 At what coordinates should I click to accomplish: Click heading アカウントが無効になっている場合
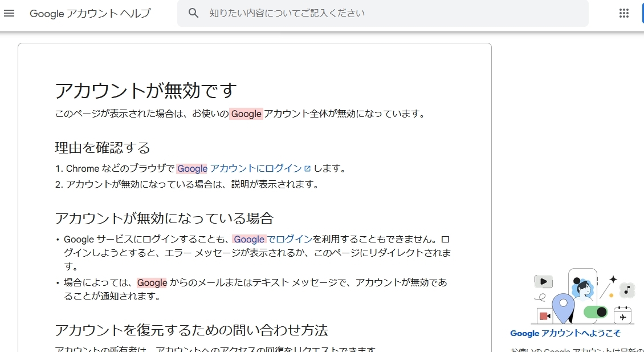[164, 218]
